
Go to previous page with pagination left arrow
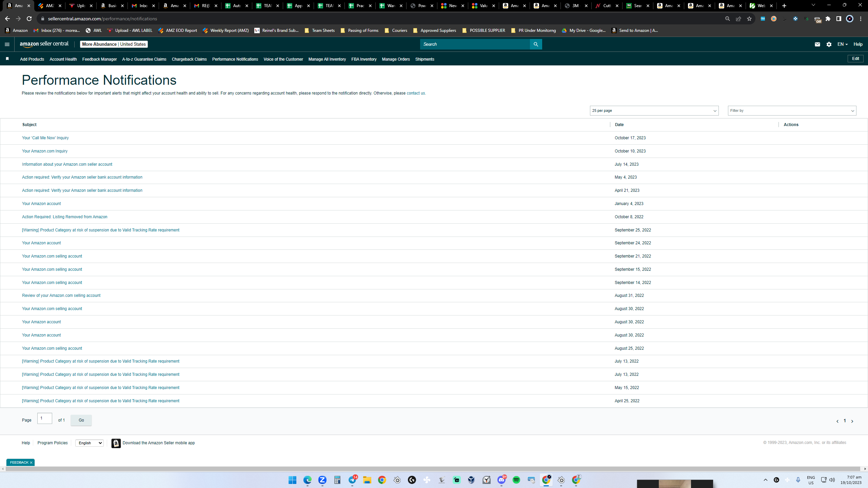tap(837, 421)
